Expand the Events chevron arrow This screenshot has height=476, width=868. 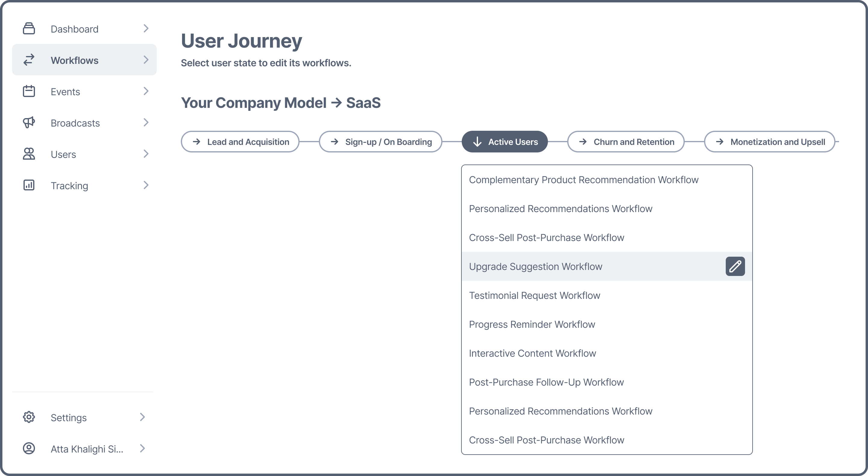[x=146, y=91]
